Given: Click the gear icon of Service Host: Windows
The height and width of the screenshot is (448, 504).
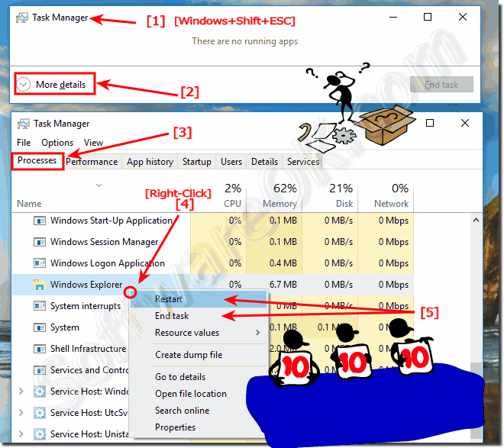Looking at the screenshot, I should pos(40,392).
